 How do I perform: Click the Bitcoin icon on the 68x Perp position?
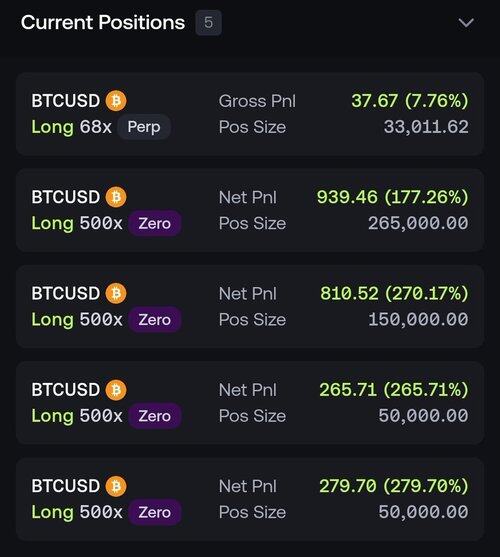(x=116, y=101)
